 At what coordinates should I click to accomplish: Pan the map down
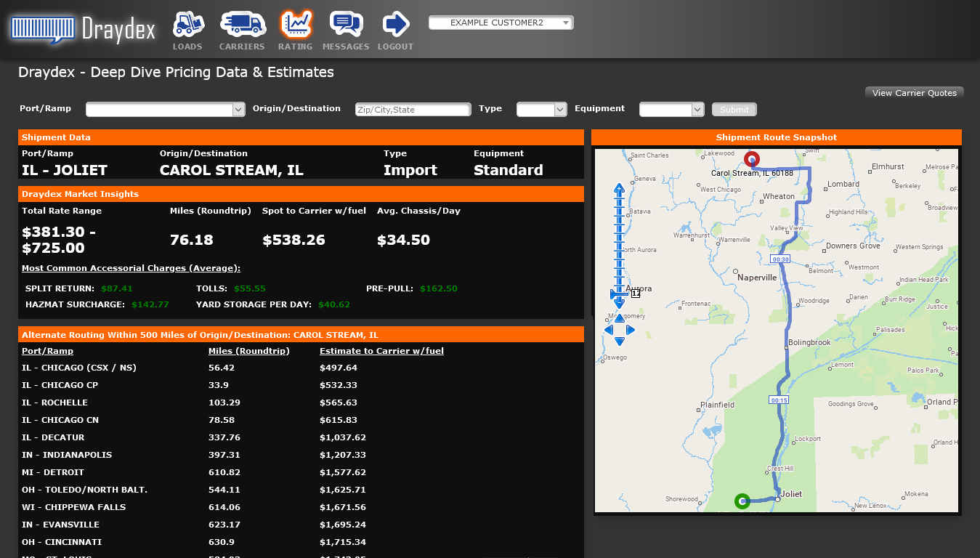click(x=619, y=341)
